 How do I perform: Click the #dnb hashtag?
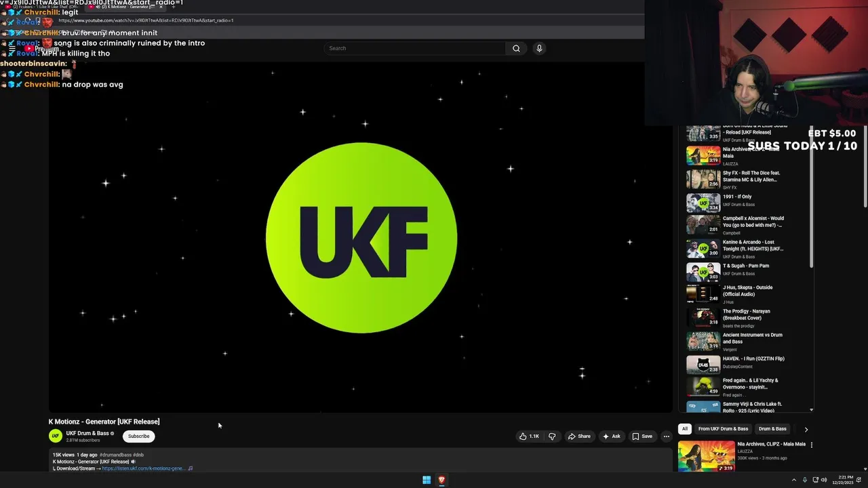[x=138, y=455]
